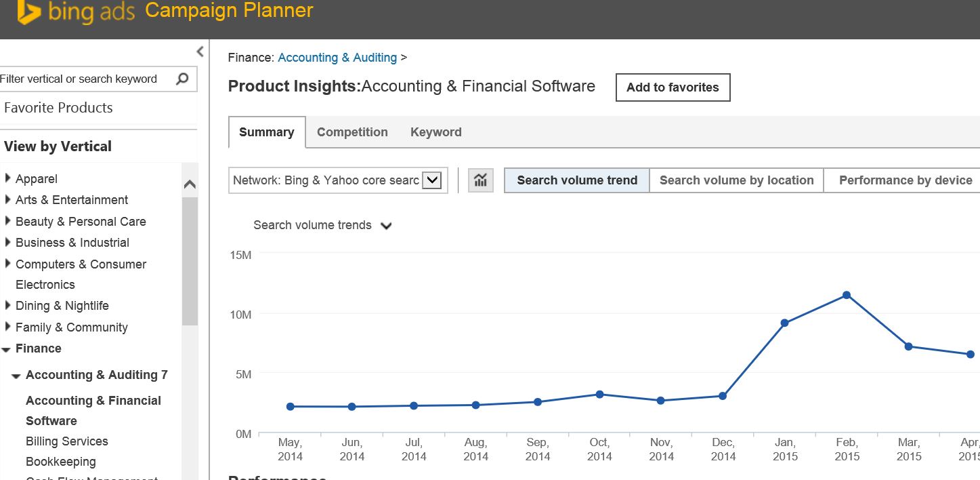Click the Nov 2014 data point

pyautogui.click(x=661, y=401)
